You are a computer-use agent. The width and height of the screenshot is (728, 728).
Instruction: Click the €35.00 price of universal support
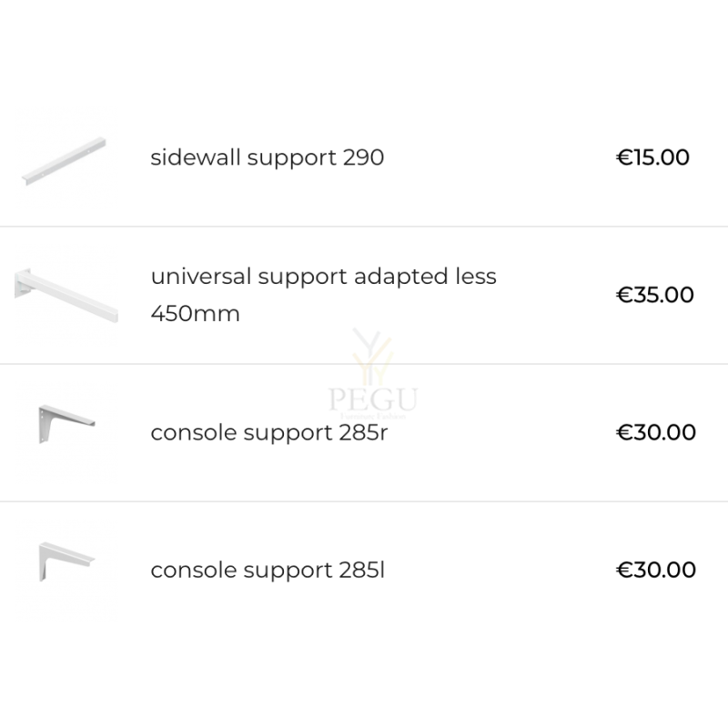[x=655, y=295]
